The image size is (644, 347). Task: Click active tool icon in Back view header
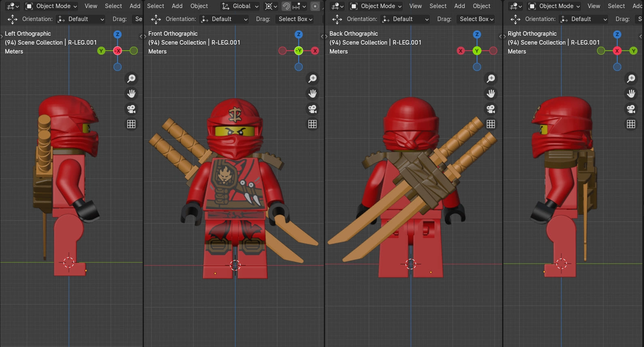pyautogui.click(x=337, y=19)
